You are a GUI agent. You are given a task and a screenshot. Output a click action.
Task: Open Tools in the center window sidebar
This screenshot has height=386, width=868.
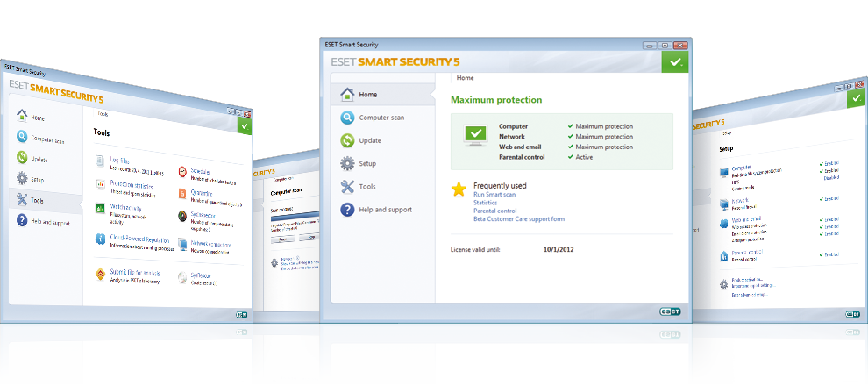(384, 187)
